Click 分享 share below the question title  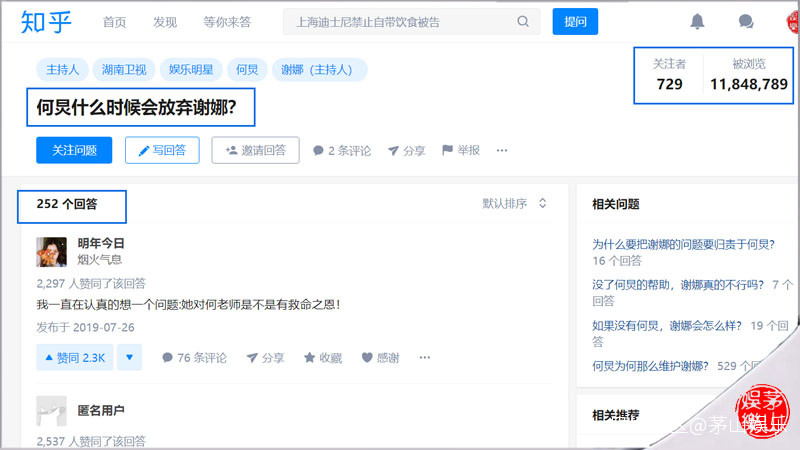[407, 151]
